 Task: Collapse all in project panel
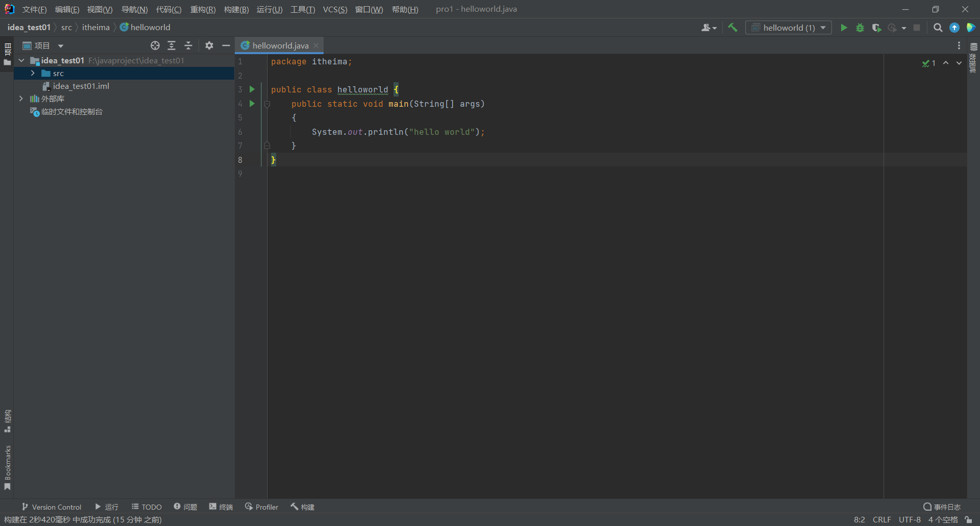pyautogui.click(x=188, y=45)
